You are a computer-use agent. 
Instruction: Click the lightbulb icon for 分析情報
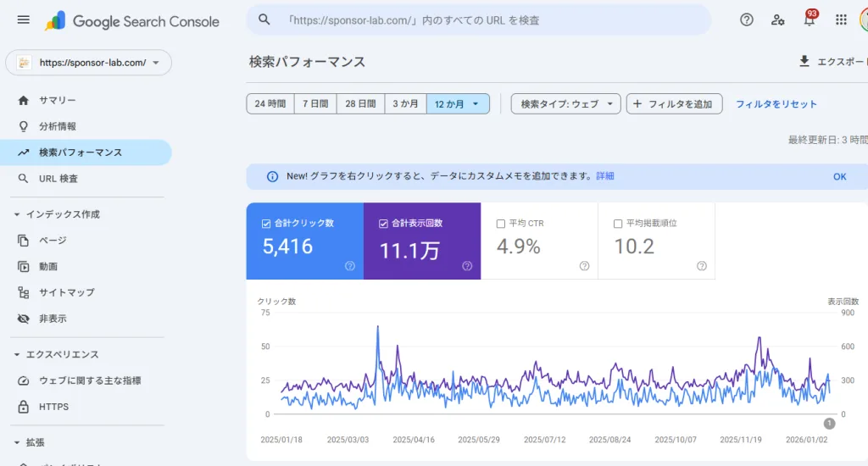tap(23, 126)
